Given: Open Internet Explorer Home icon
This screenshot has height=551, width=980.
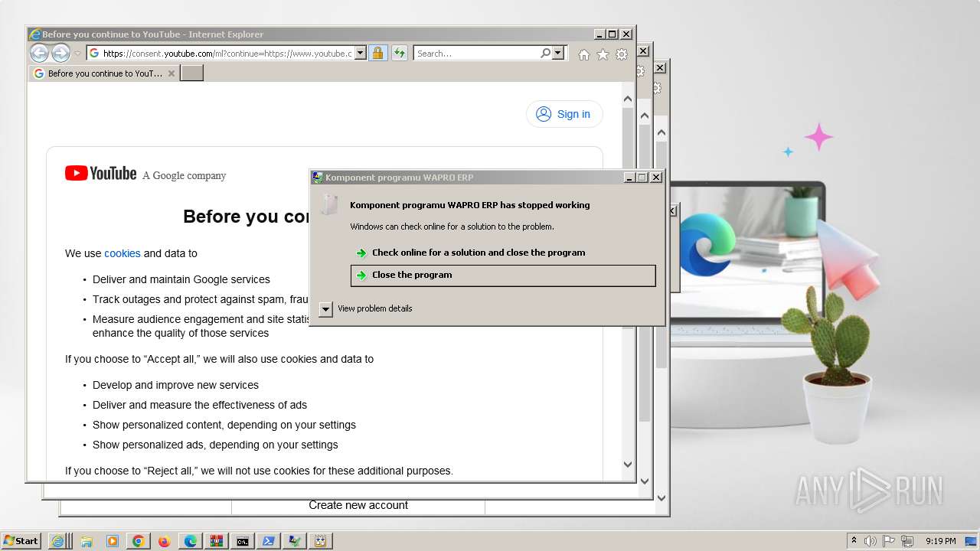Looking at the screenshot, I should pos(584,54).
